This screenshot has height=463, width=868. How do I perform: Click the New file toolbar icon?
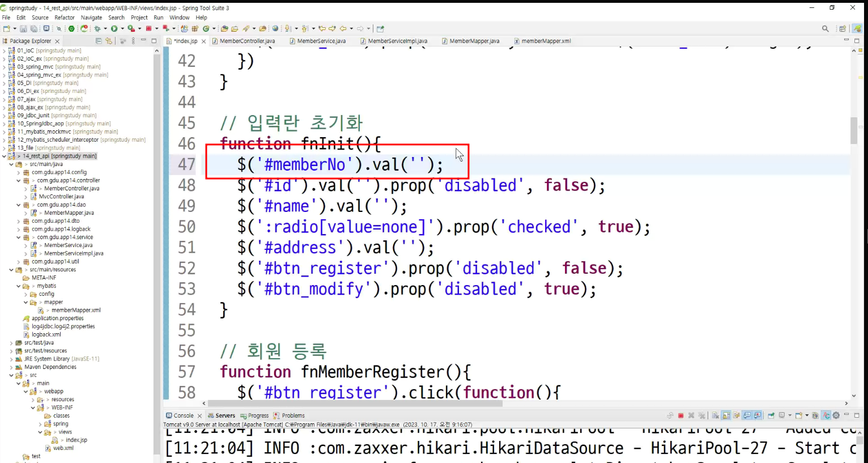[6, 28]
